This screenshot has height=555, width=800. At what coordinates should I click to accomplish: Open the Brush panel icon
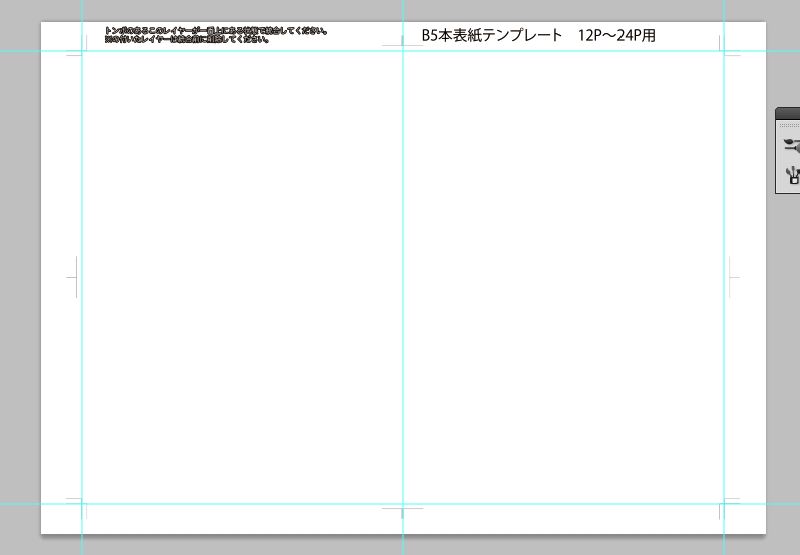792,145
